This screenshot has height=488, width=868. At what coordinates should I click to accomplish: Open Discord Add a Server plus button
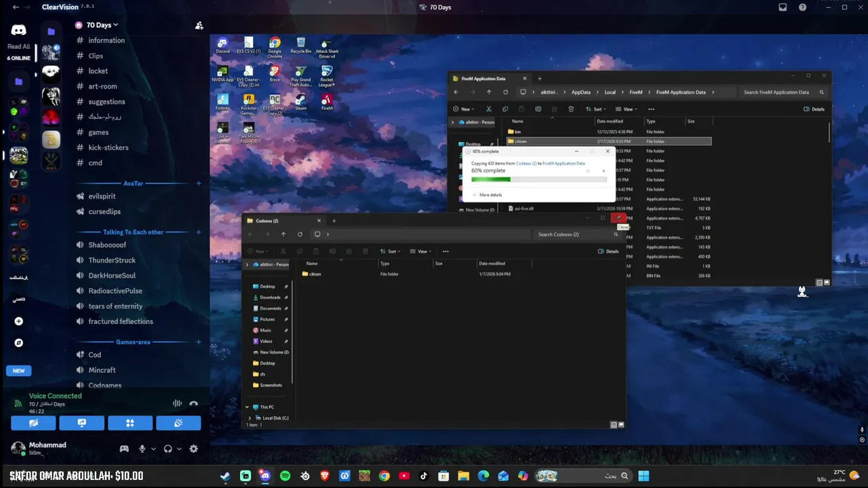(18, 321)
